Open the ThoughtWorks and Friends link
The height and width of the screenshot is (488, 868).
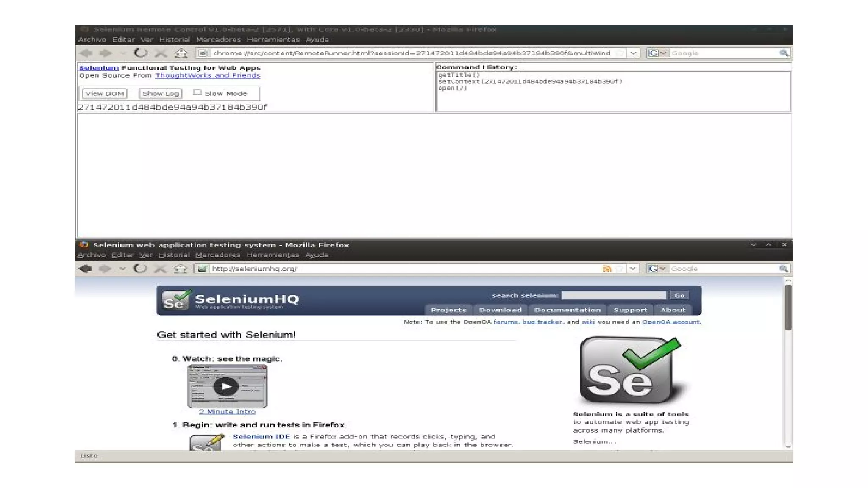(208, 75)
